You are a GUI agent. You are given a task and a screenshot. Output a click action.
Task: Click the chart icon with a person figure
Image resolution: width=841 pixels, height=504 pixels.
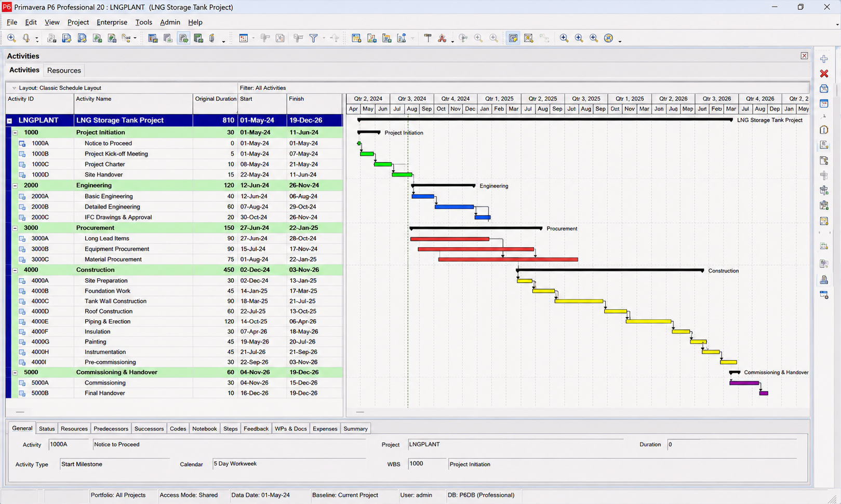(x=402, y=38)
